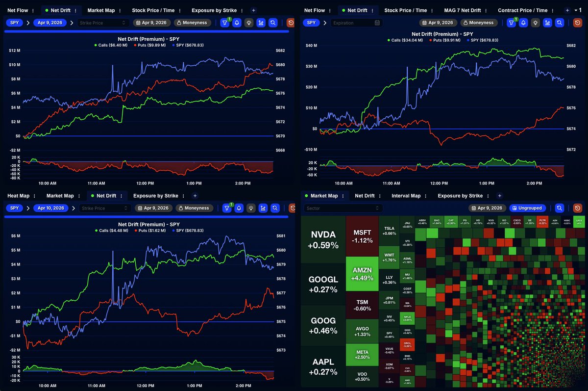The image size is (588, 391).
Task: Open the filter icon with notification badge
Action: pyautogui.click(x=225, y=23)
